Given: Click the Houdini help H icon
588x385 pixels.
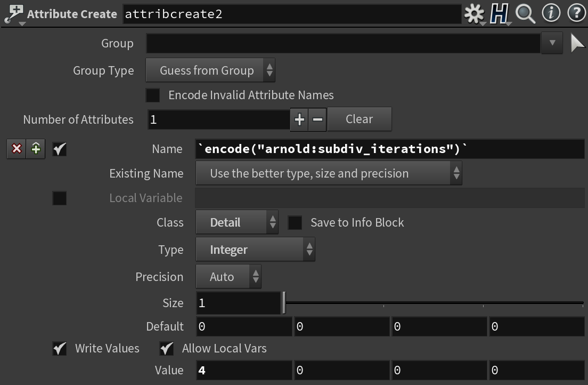Looking at the screenshot, I should [499, 14].
